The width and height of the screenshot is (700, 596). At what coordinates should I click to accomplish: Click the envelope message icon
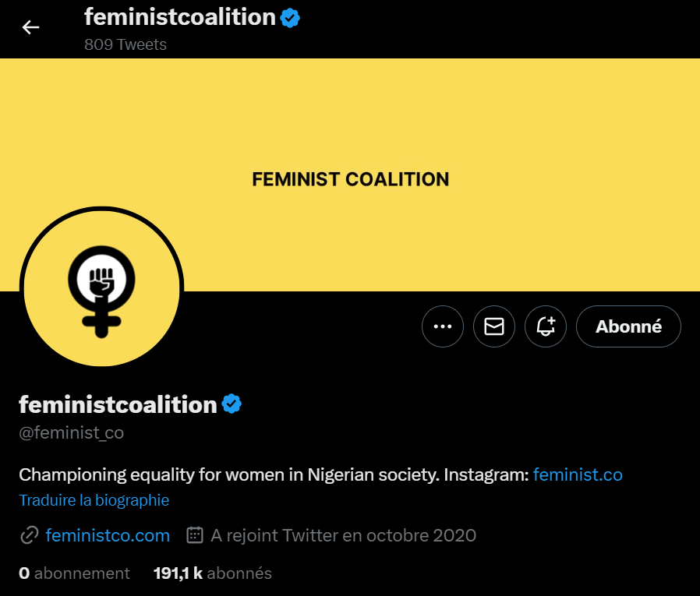point(494,326)
